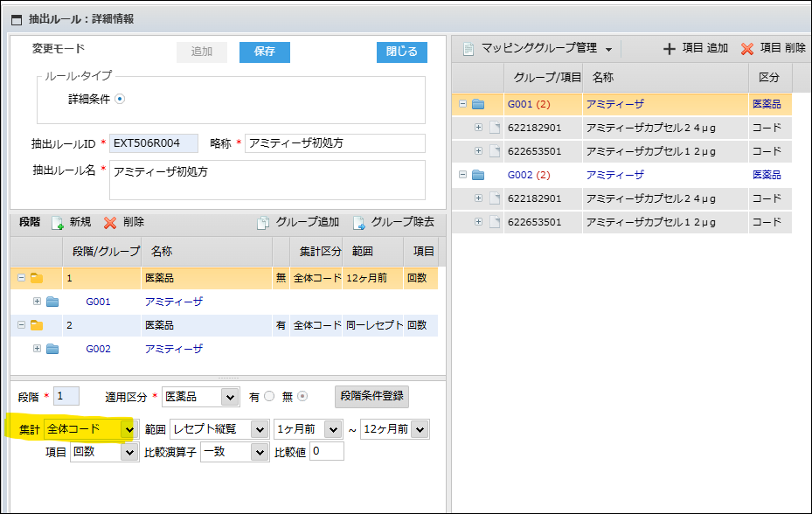This screenshot has height=514, width=812.
Task: Click the グループ除去 icon
Action: click(359, 223)
